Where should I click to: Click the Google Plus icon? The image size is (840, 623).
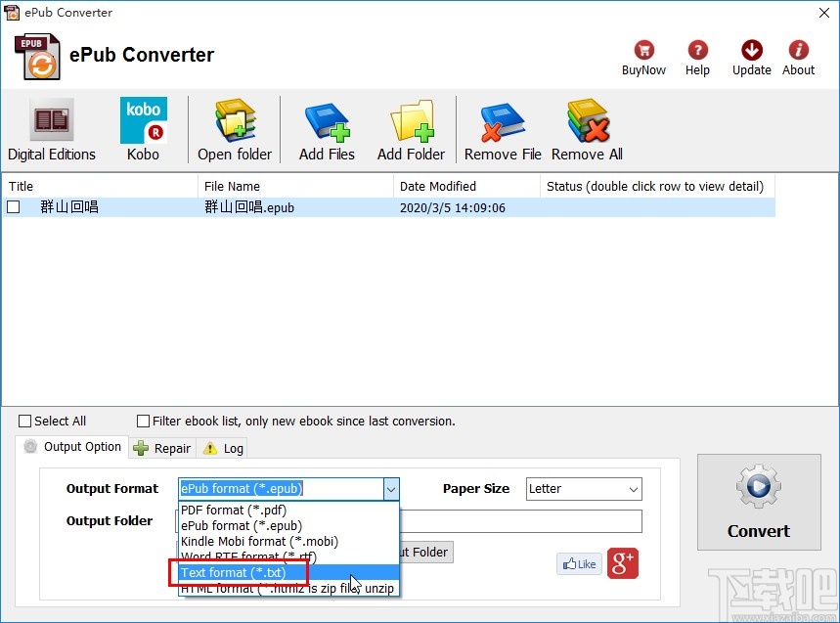(x=623, y=563)
